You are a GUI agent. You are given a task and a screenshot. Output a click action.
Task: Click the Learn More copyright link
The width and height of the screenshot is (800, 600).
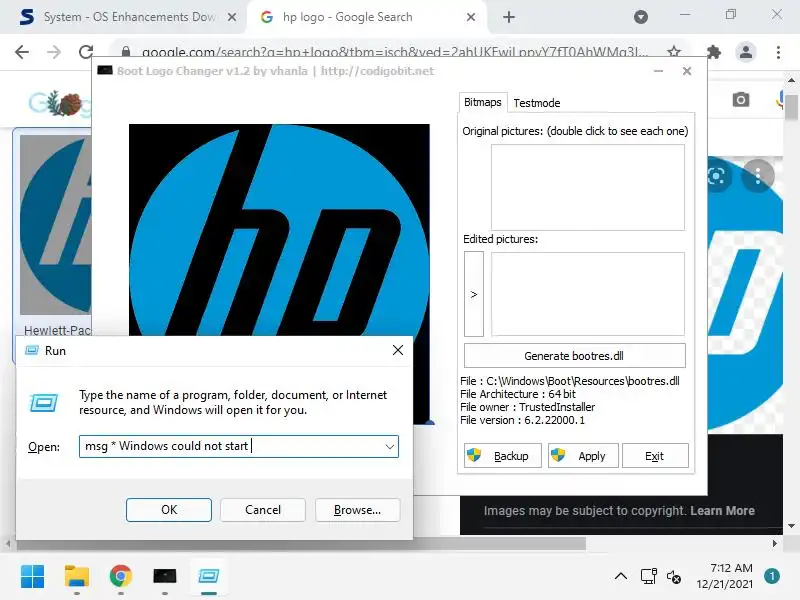722,511
